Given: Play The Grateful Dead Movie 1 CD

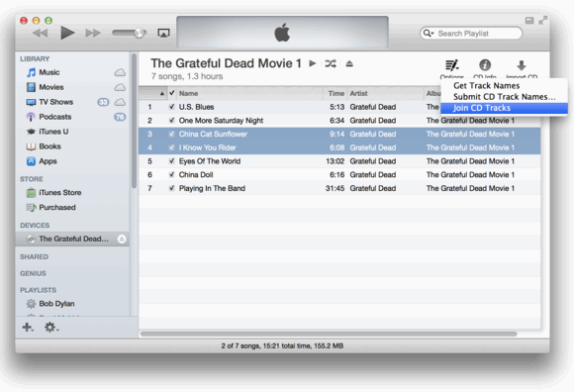Looking at the screenshot, I should click(x=313, y=63).
